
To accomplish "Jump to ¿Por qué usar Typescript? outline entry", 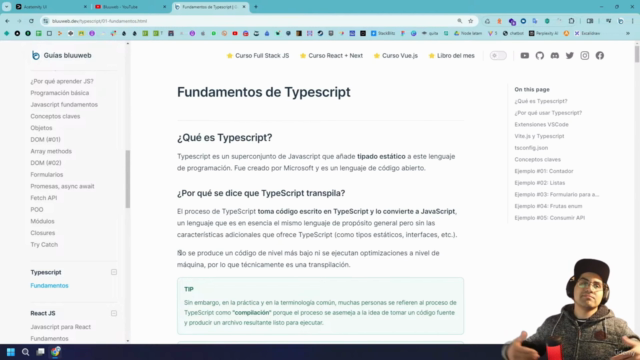I will pyautogui.click(x=548, y=113).
